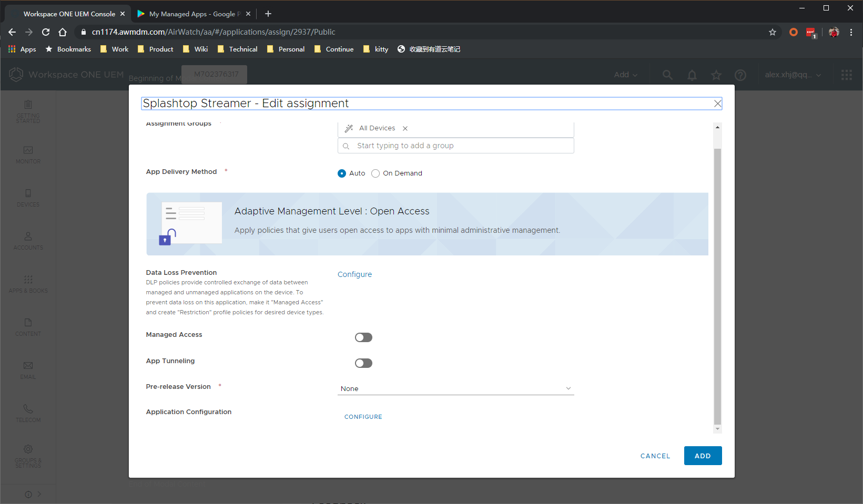Screen dimensions: 863x504
Task: Open the Add dropdown menu
Action: coord(626,75)
